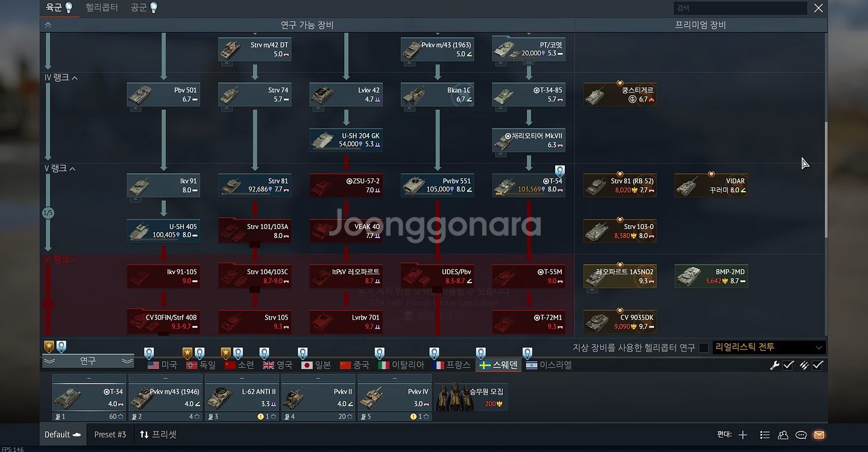Image resolution: width=868 pixels, height=452 pixels.
Task: Select the 이스라엘 nation tab
Action: (549, 365)
